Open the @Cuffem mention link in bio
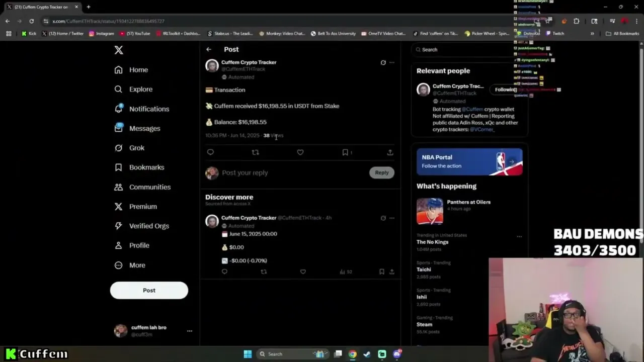 click(472, 109)
